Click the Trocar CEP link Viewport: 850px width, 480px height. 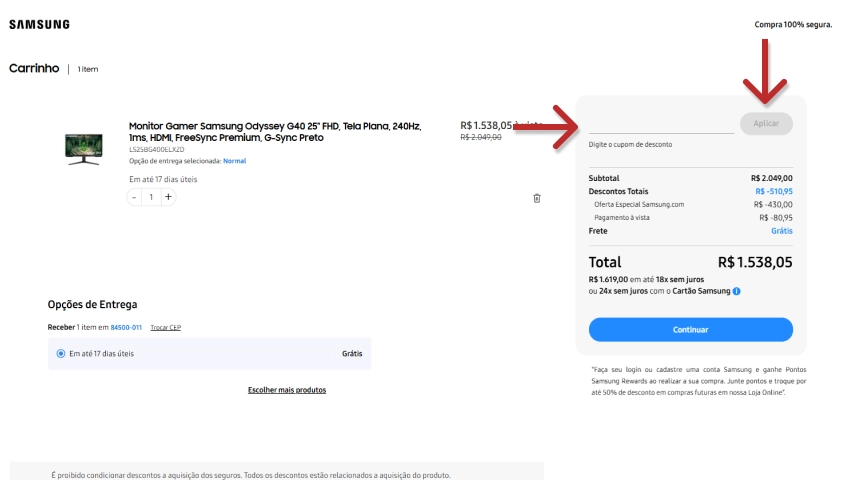[165, 327]
